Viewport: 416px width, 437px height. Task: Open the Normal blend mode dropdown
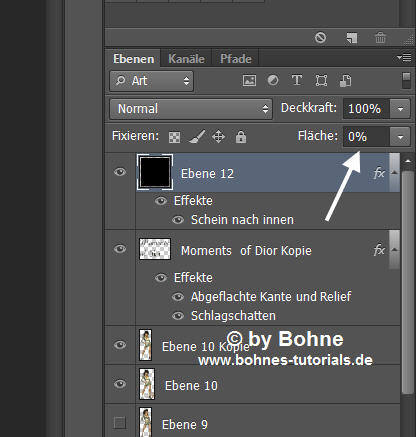[x=191, y=109]
